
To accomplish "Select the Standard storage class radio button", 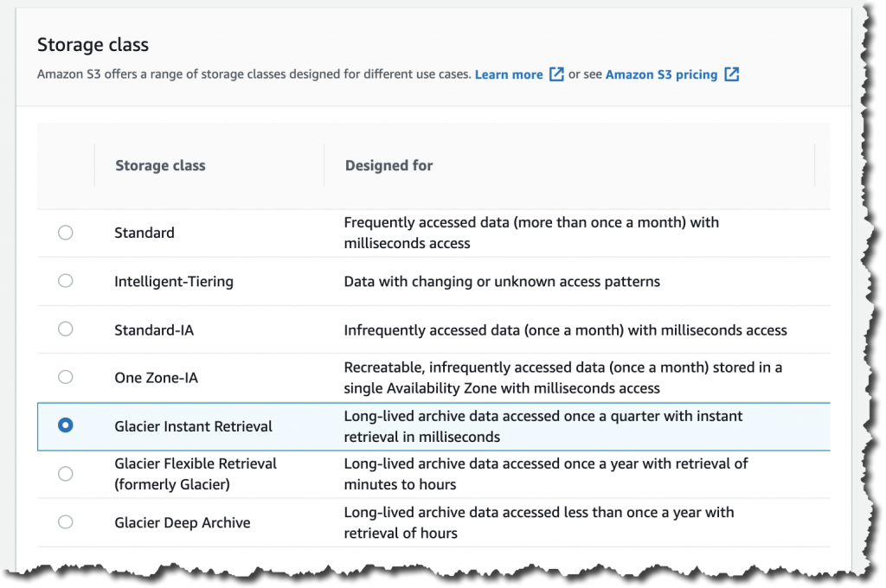I will click(x=65, y=232).
